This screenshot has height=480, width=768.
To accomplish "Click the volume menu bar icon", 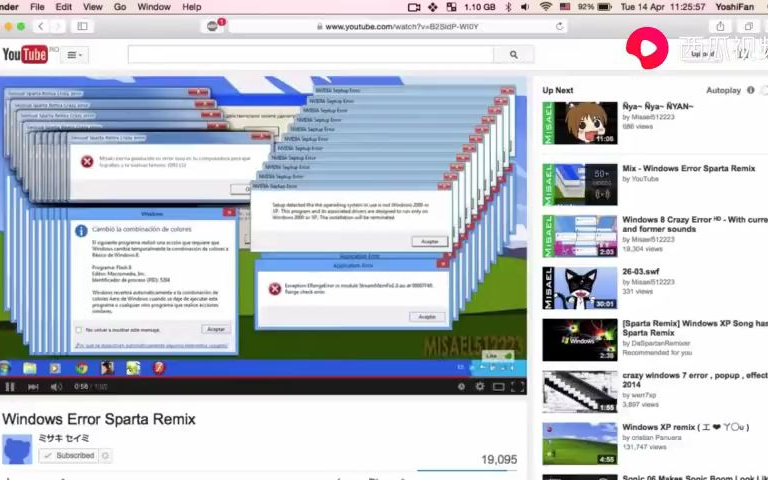I will coord(526,7).
